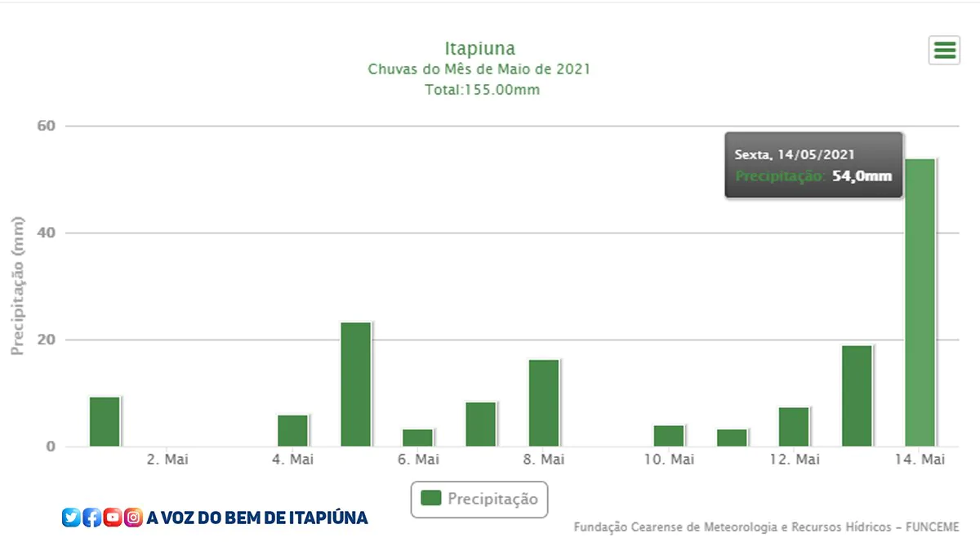Click the first bar for 1 Mai

click(x=105, y=421)
